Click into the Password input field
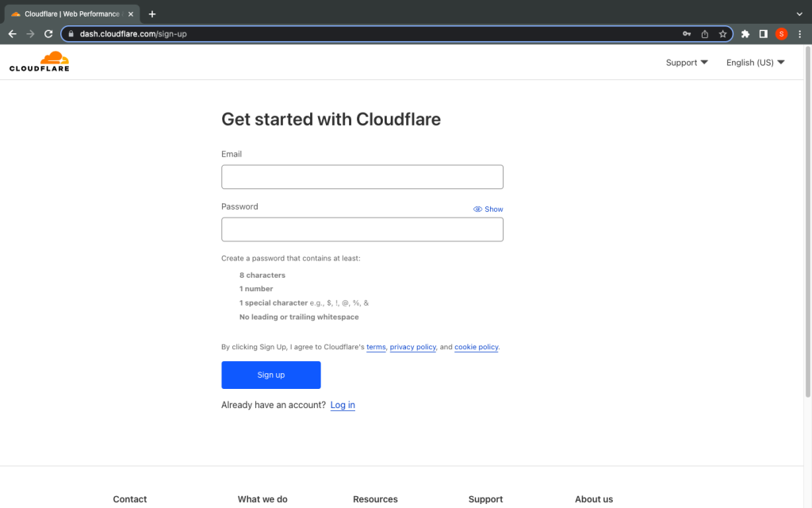Screen dimensions: 812x508 point(362,229)
